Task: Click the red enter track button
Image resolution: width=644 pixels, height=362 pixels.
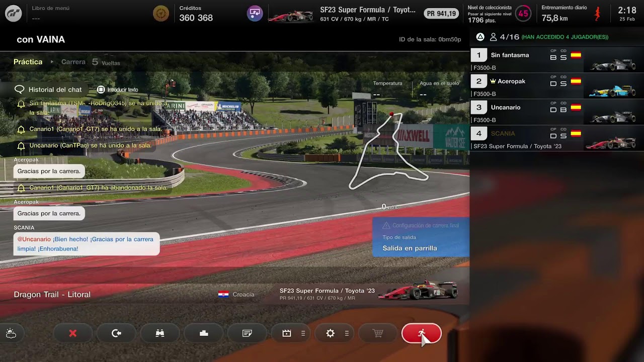Action: pyautogui.click(x=422, y=333)
